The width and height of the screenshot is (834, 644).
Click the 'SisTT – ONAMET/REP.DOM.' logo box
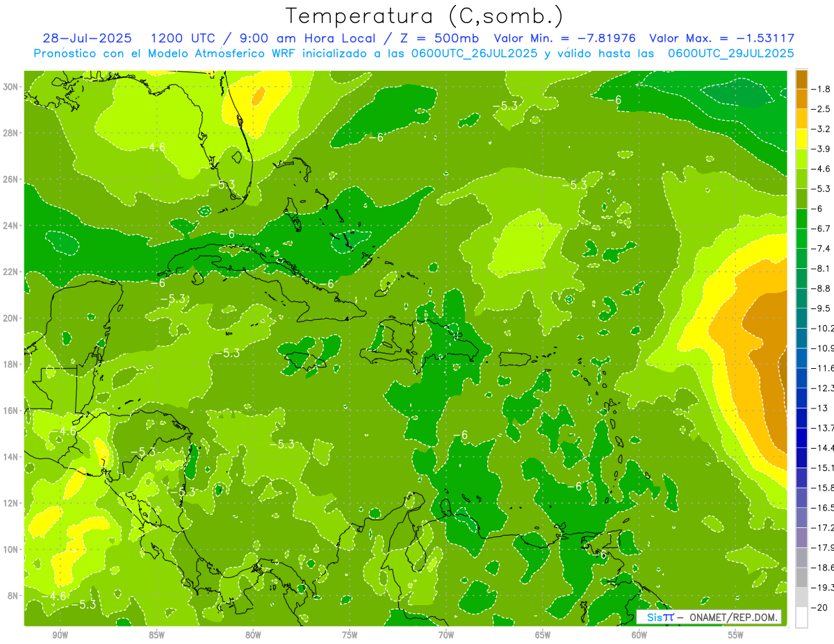709,616
